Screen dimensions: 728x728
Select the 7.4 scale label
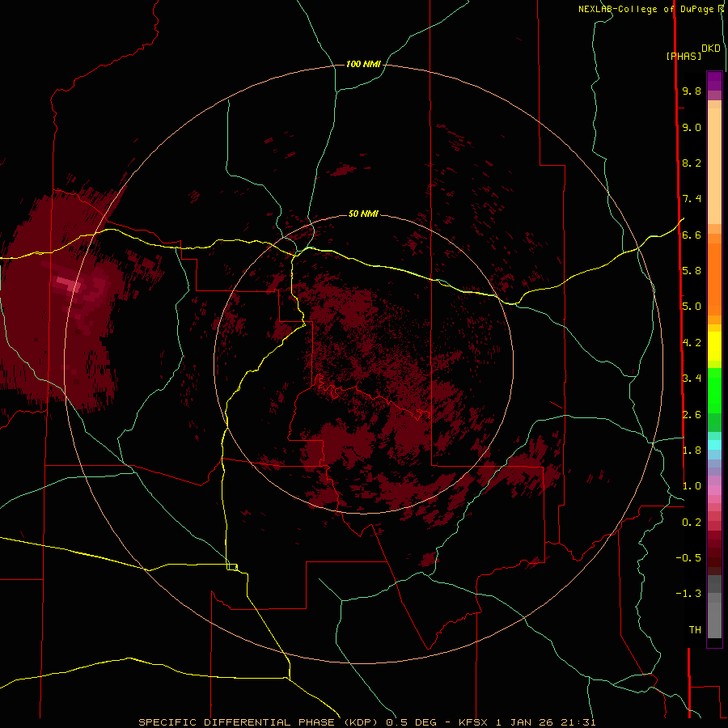692,199
